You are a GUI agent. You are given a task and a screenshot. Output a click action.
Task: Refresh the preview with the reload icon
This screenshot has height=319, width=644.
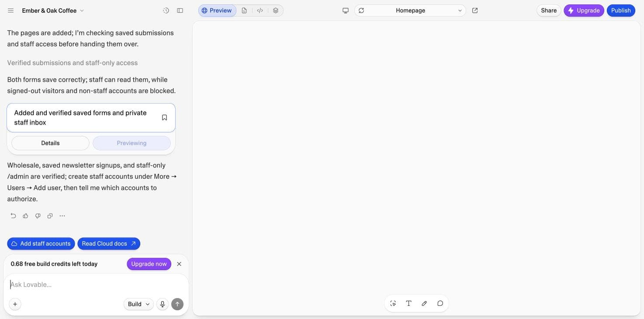point(361,10)
